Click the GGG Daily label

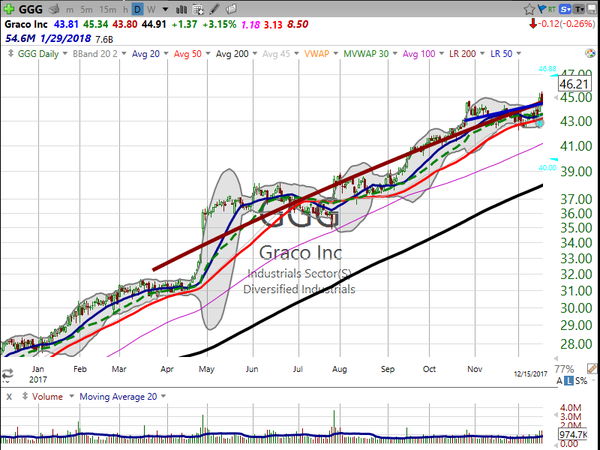click(38, 54)
